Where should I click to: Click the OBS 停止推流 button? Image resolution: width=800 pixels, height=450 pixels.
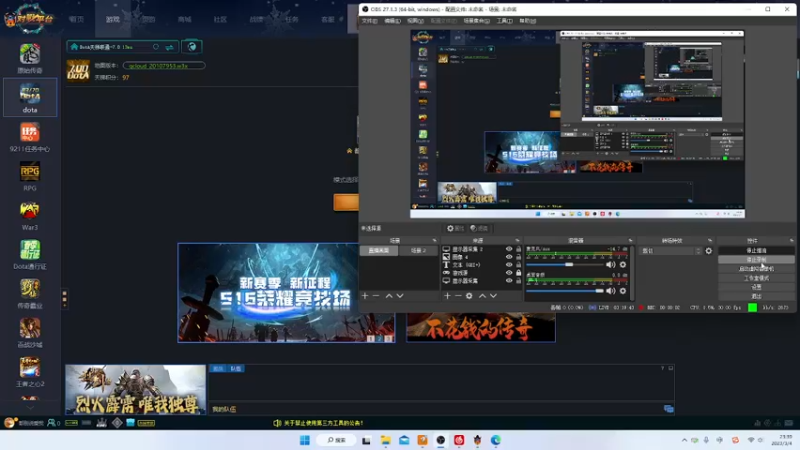[756, 251]
